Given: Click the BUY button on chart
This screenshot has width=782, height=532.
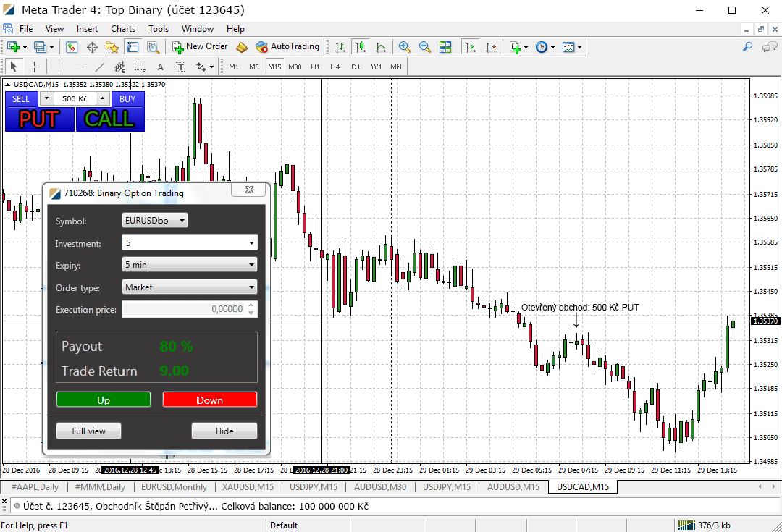Looking at the screenshot, I should click(127, 98).
